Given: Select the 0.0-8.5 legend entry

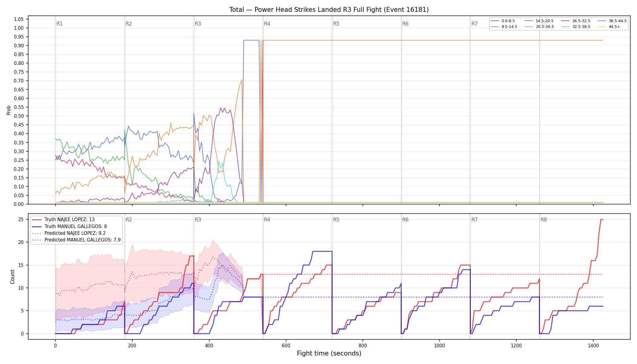Looking at the screenshot, I should (503, 21).
